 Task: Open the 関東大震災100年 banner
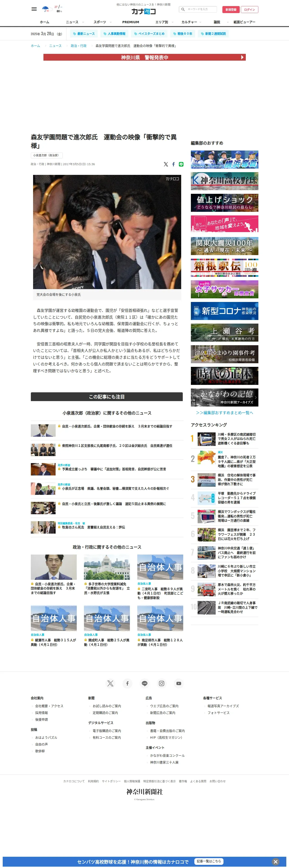tap(224, 246)
